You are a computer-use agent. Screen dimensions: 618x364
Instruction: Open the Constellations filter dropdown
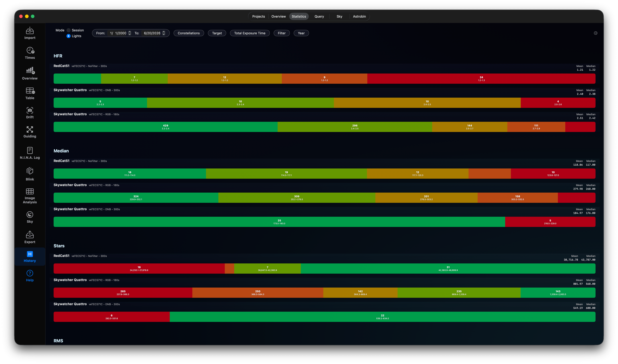(189, 33)
